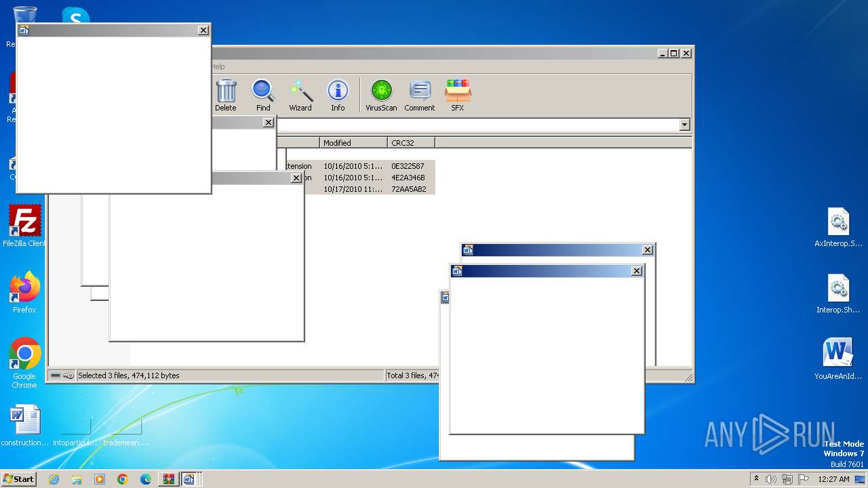Screen dimensions: 868x488
Task: Maximize the WinRAR window
Action: 673,53
